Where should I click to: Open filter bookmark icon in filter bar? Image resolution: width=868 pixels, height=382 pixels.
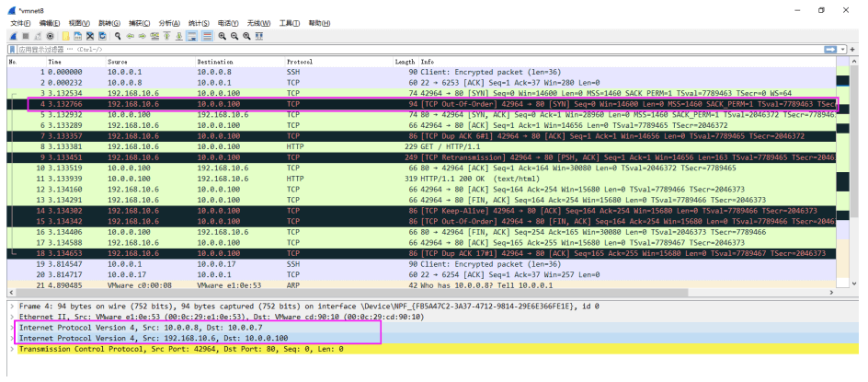(x=12, y=50)
